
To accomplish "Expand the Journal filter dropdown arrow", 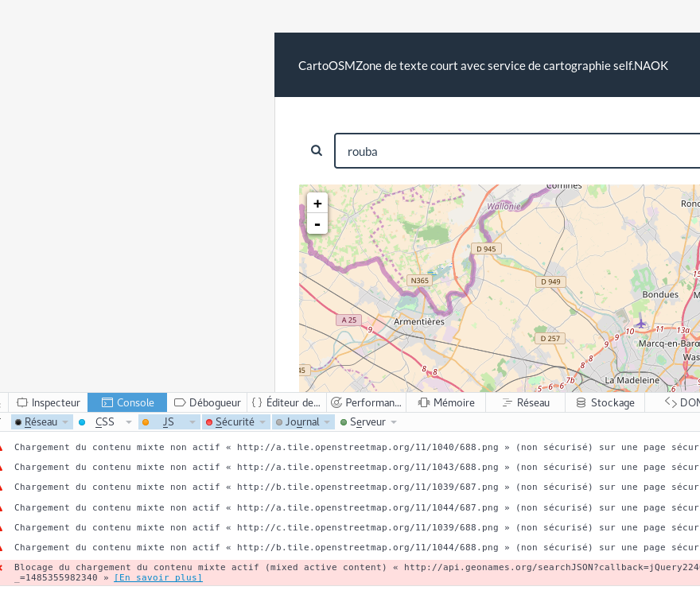I will [x=327, y=422].
